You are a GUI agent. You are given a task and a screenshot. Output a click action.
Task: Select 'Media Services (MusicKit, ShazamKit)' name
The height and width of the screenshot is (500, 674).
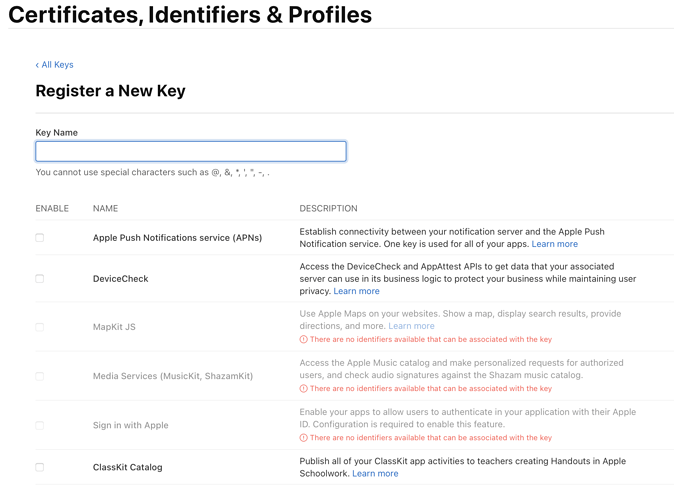(173, 376)
